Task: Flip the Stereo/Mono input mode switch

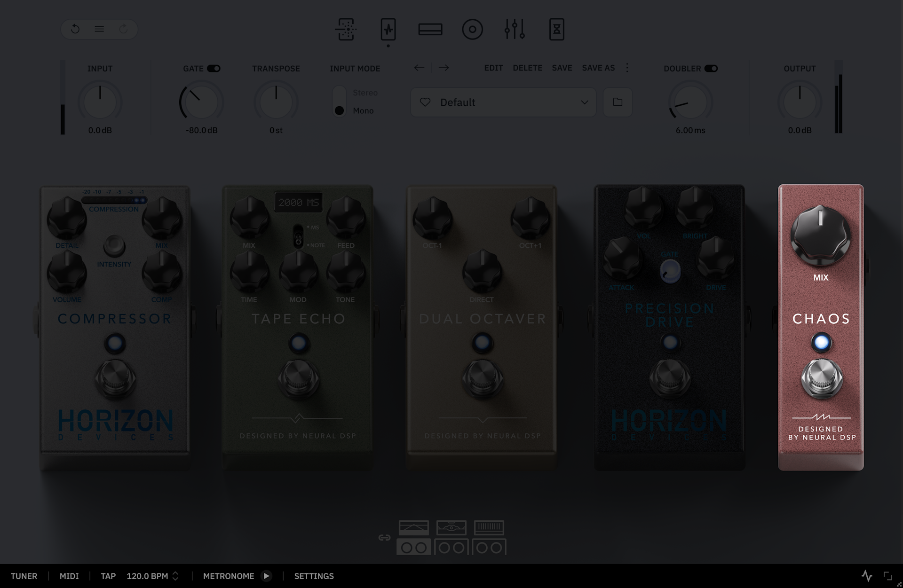Action: (339, 101)
